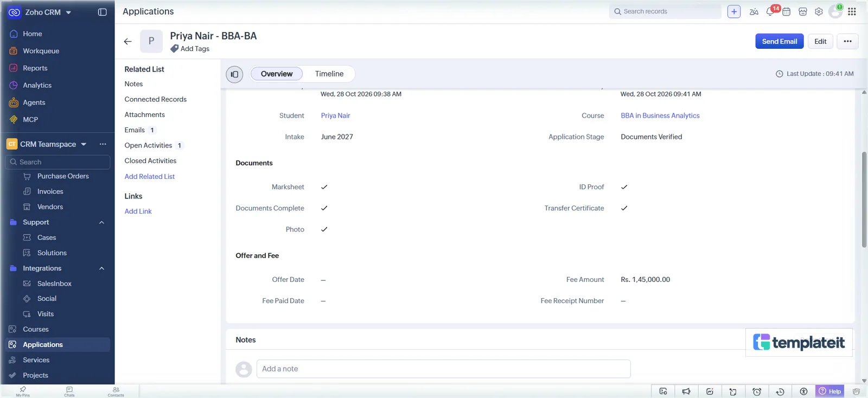Click the Add Tags icon under record title
The image size is (868, 398).
click(x=174, y=49)
